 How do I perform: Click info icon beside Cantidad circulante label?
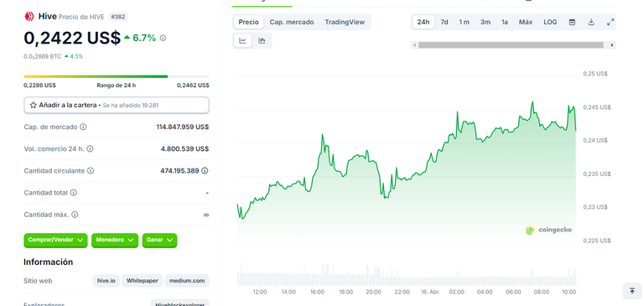point(91,170)
